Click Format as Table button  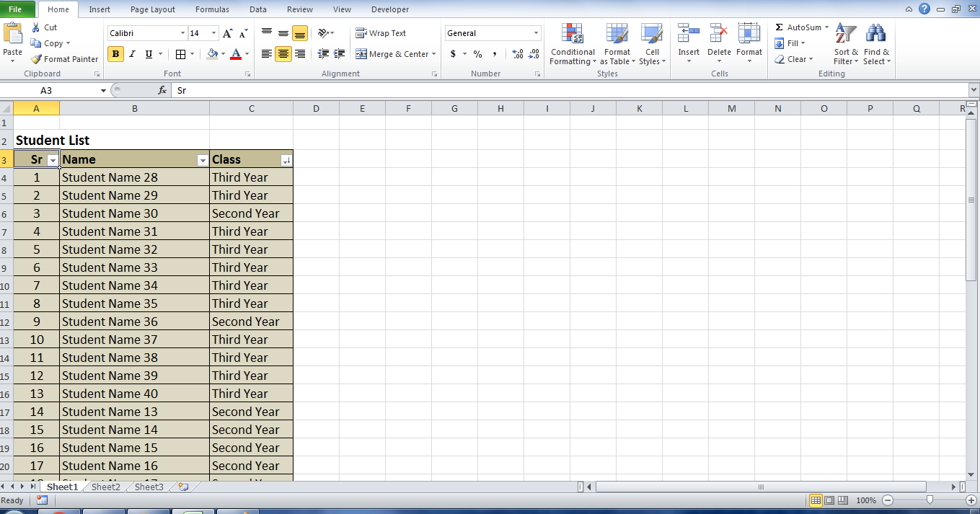coord(617,45)
